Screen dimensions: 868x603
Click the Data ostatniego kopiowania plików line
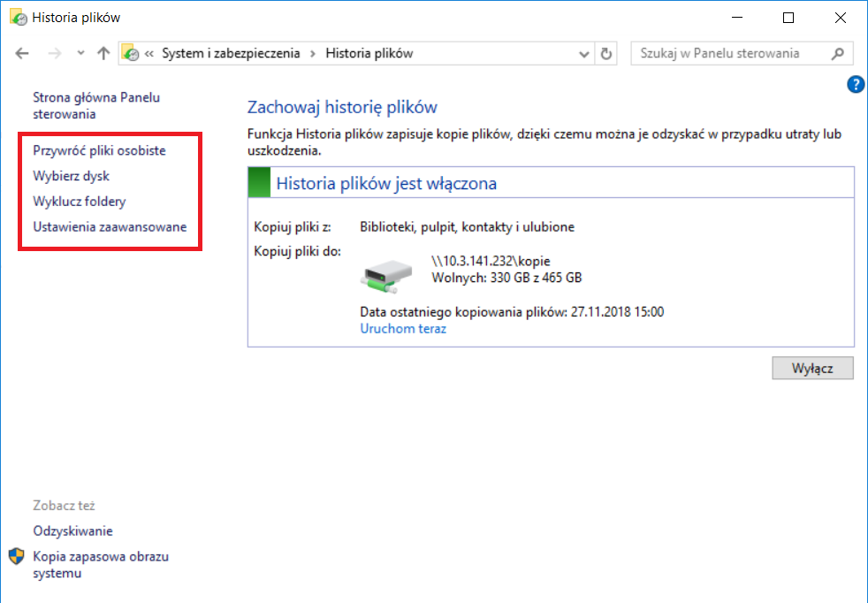coord(512,312)
